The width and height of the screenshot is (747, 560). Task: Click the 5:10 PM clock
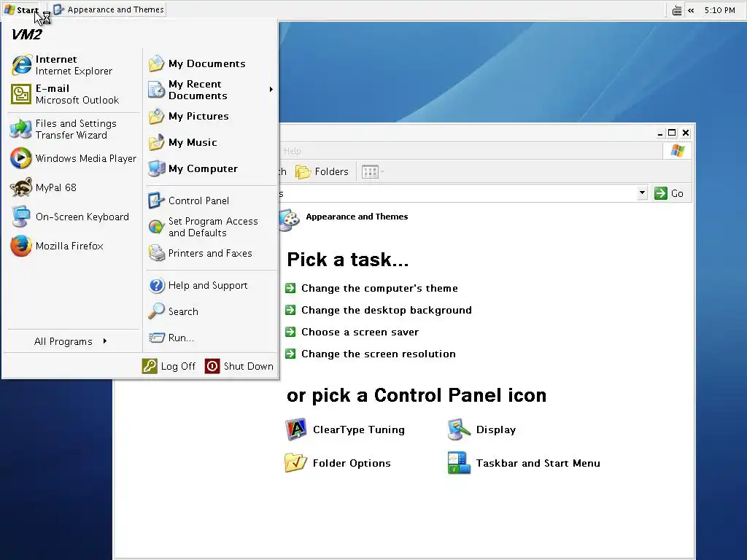[x=719, y=10]
